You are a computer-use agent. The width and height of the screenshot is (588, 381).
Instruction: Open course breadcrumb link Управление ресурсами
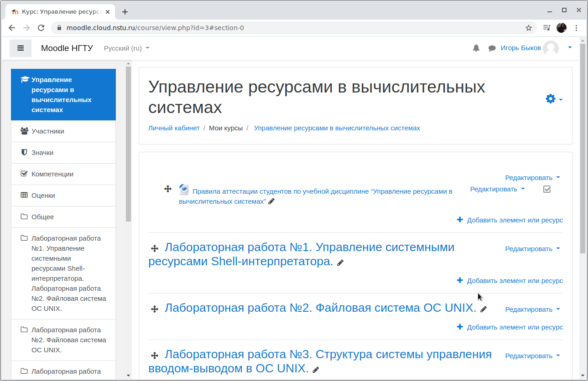[x=337, y=128]
